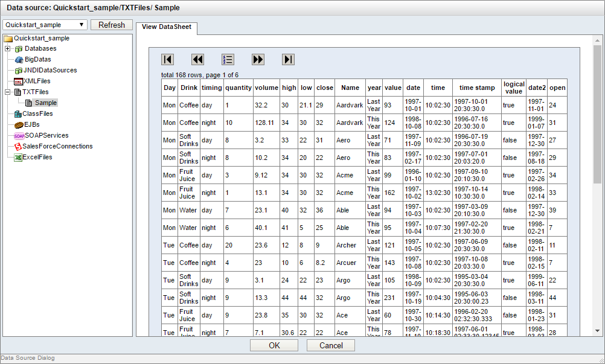Screen dimensions: 605x364
Task: Select Databases in the tree
Action: (40, 48)
